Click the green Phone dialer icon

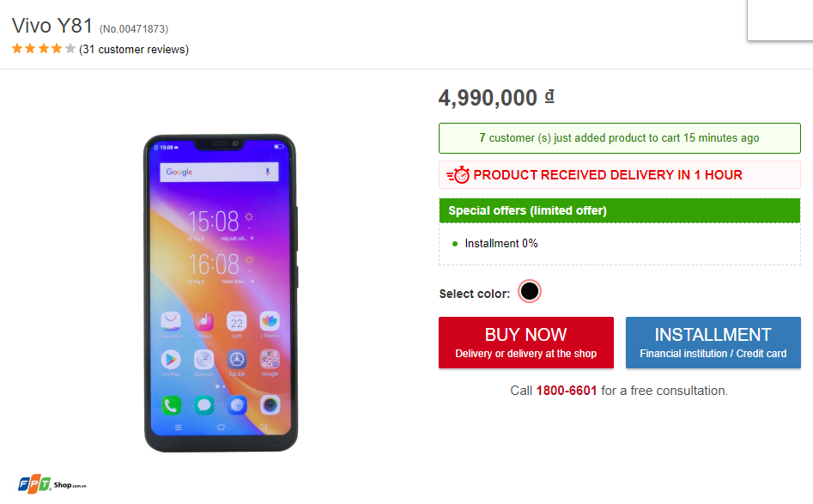pos(171,404)
